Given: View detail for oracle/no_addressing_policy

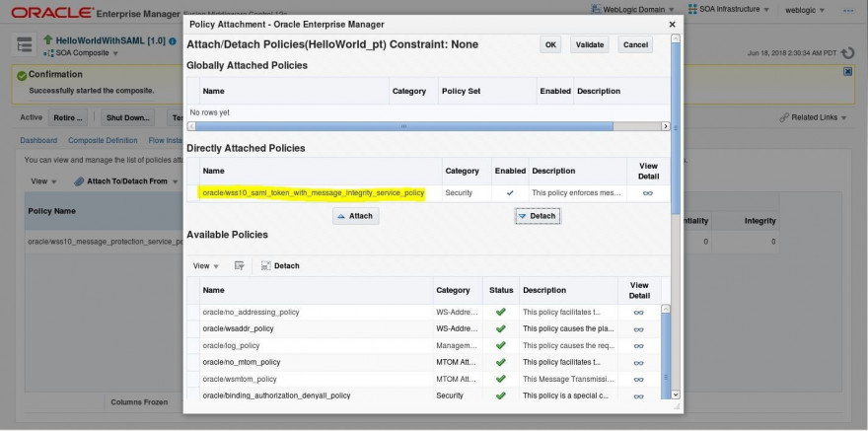Looking at the screenshot, I should [639, 313].
